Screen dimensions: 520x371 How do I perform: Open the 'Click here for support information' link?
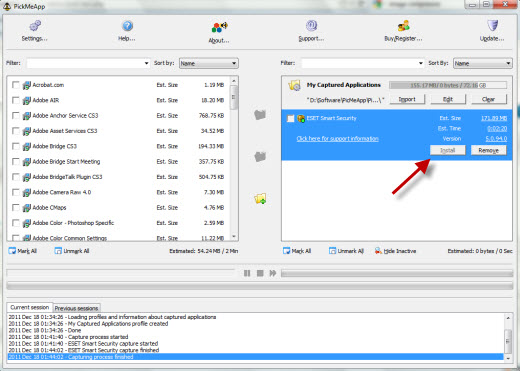pyautogui.click(x=337, y=139)
